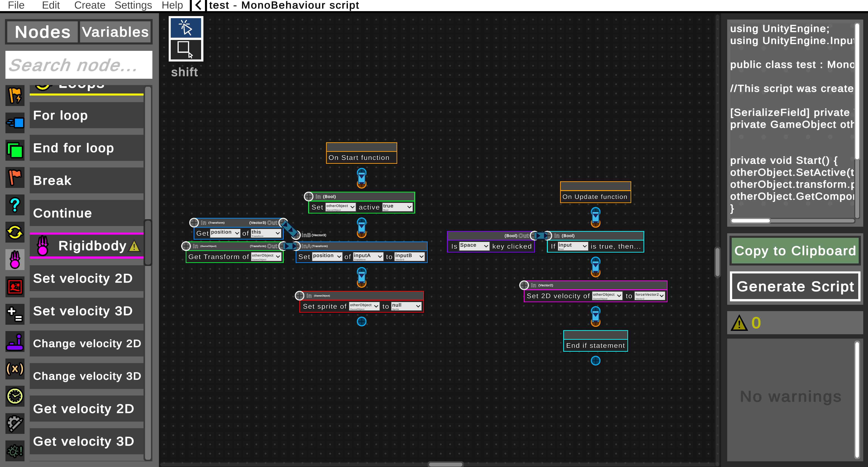Click input plus circle on Set sprite node
The width and height of the screenshot is (868, 467).
[x=299, y=296]
